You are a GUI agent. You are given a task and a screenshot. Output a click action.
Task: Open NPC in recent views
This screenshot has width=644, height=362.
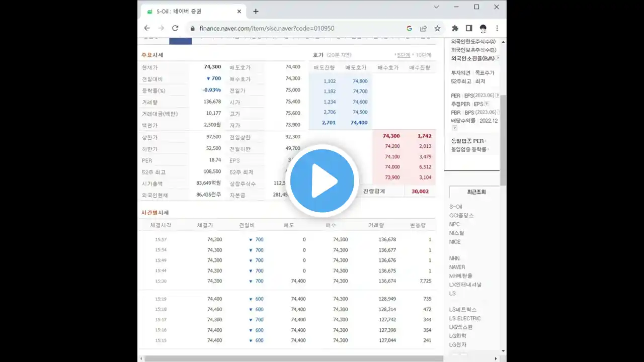454,224
